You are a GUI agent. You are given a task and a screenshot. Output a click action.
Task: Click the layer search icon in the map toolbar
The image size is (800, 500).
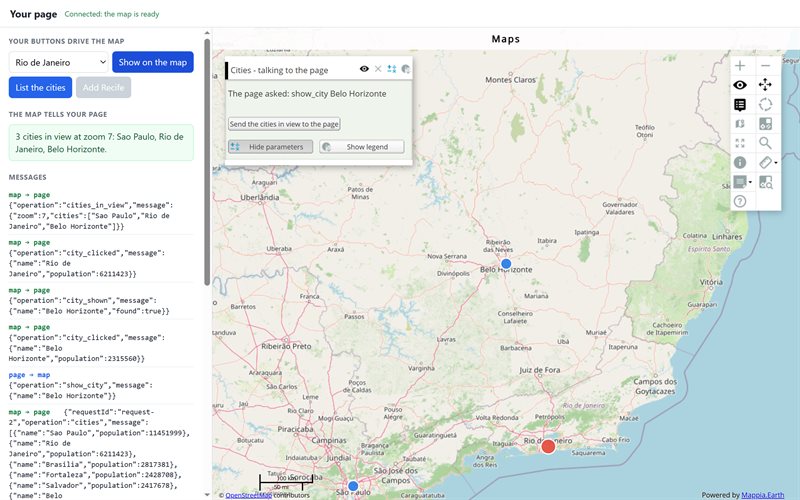click(765, 182)
